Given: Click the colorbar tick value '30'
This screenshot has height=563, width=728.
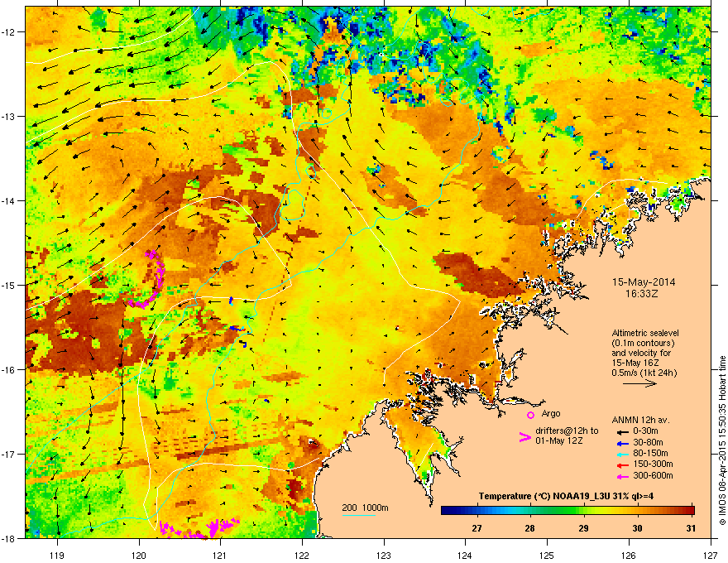Looking at the screenshot, I should click(x=638, y=528).
